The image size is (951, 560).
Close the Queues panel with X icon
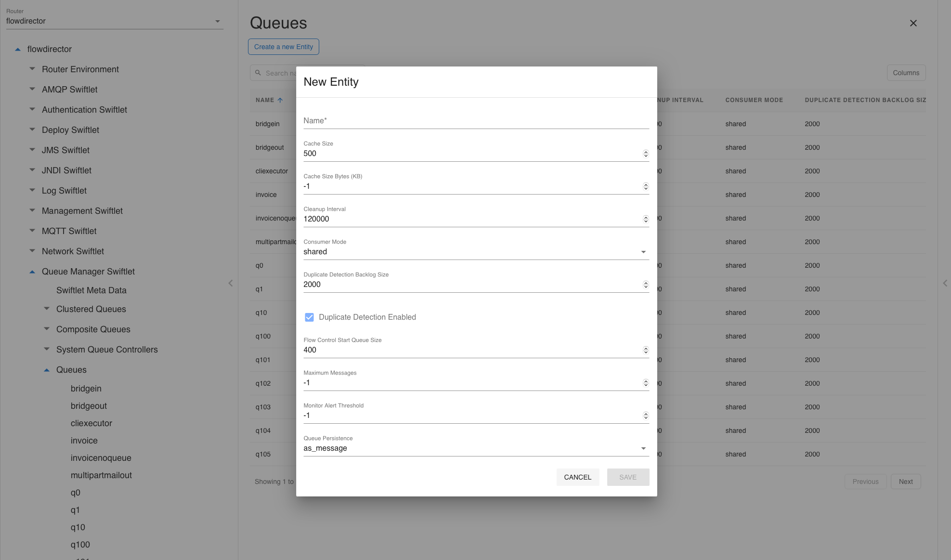point(913,23)
